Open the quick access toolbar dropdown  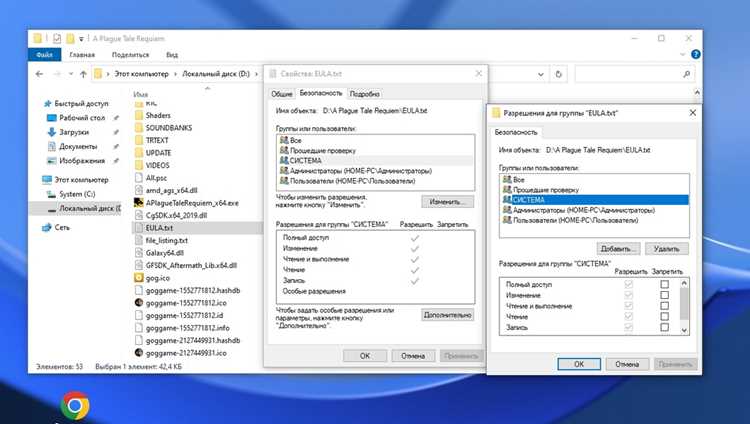point(81,39)
